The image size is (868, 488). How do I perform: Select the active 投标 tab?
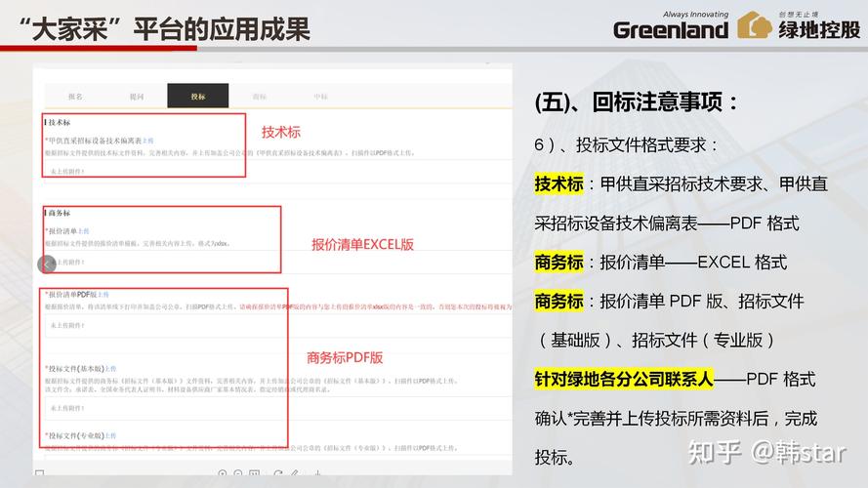[198, 97]
